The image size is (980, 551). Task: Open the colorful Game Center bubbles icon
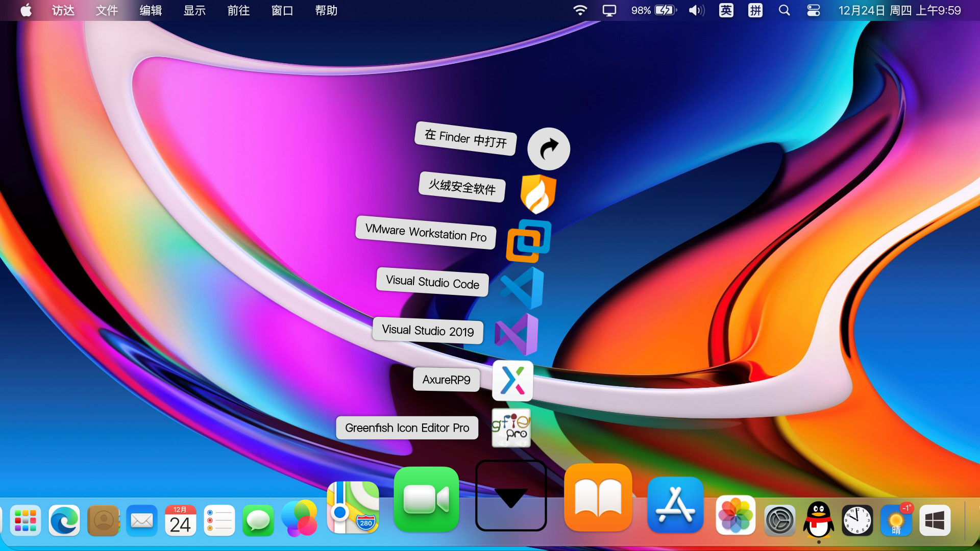click(x=299, y=518)
